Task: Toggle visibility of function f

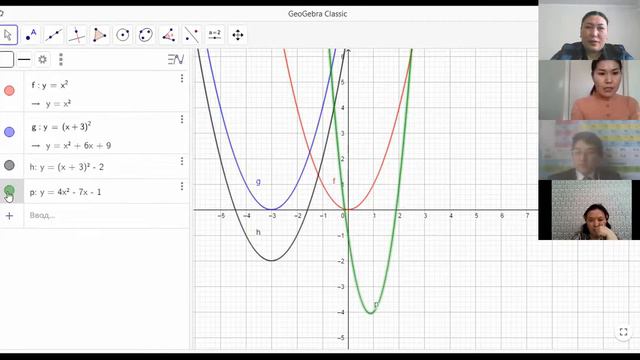Action: (9, 91)
